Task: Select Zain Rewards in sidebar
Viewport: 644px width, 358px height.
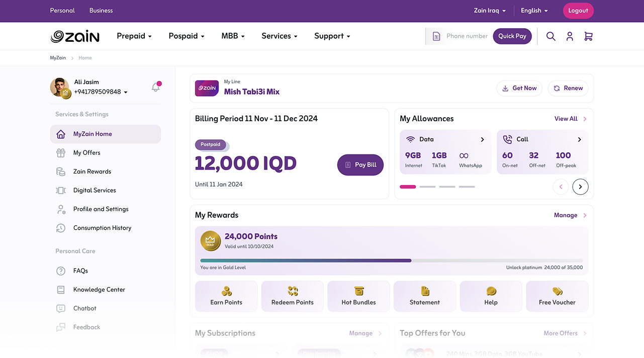Action: [x=105, y=171]
